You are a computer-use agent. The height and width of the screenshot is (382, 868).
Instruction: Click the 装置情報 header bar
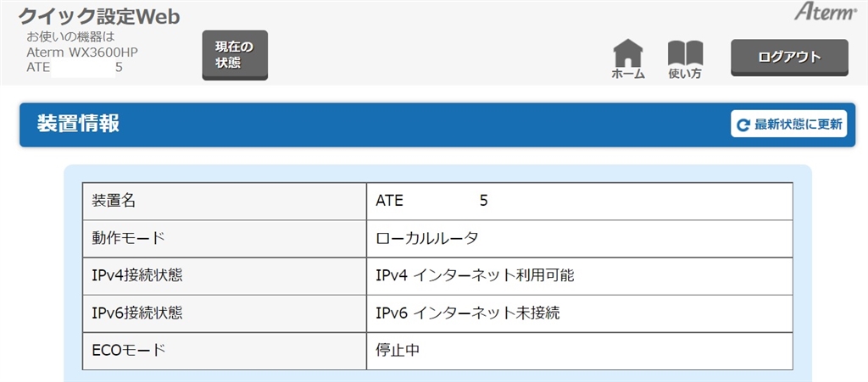pos(373,125)
